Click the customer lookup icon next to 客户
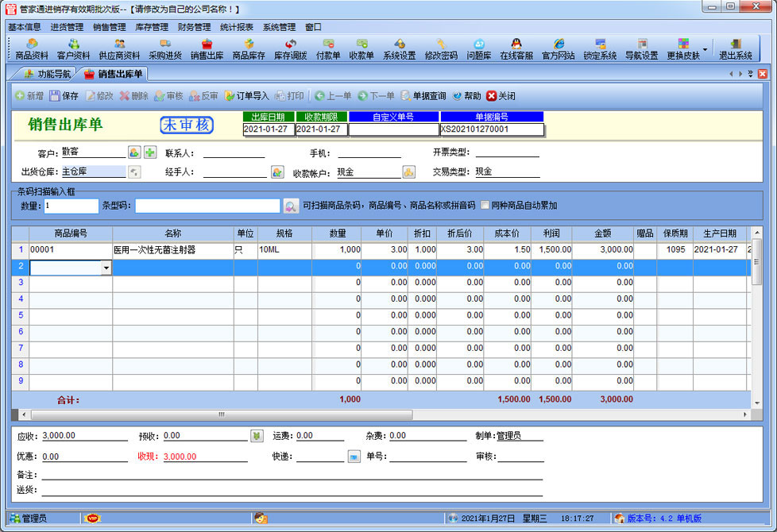The height and width of the screenshot is (532, 777). (134, 152)
